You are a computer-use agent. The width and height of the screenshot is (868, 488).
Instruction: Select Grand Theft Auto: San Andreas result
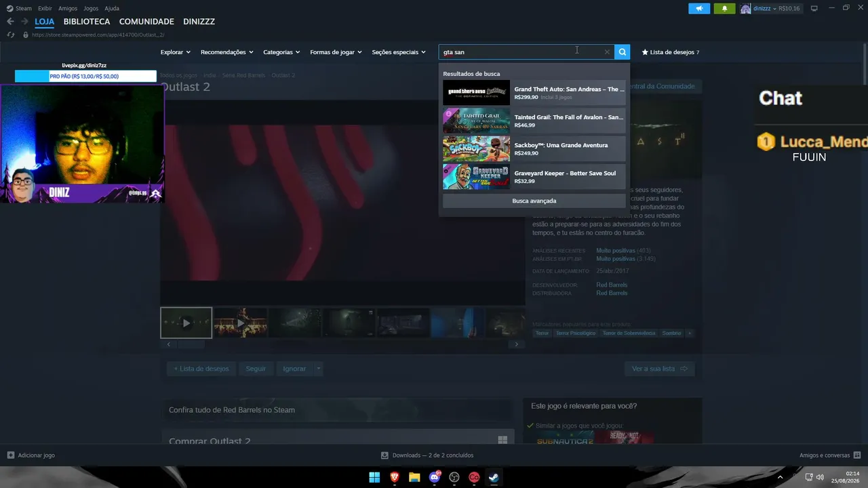[x=534, y=93]
